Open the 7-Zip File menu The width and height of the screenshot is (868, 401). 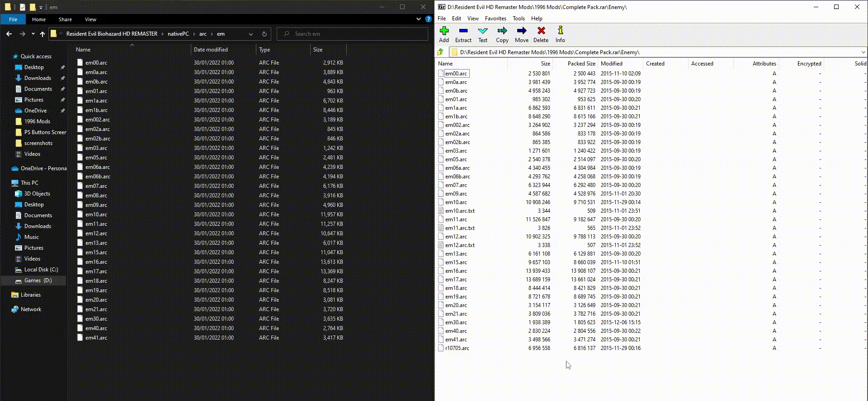point(442,19)
